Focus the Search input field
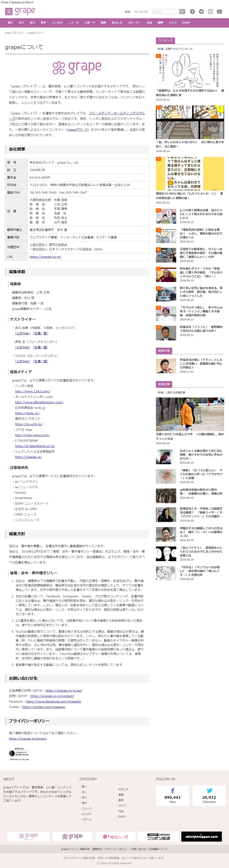Viewport: 229px width, 868px height. pyautogui.click(x=166, y=12)
